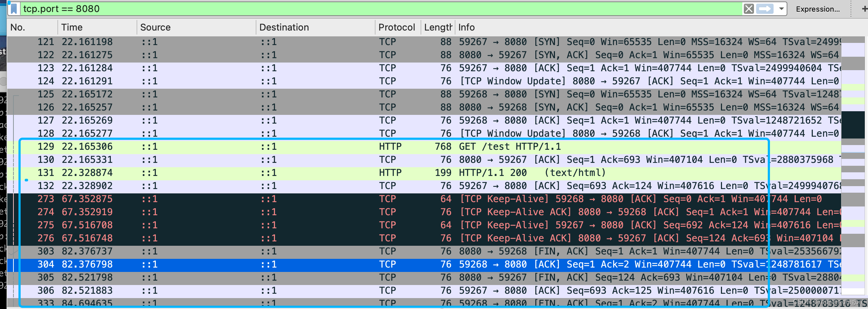Sort by the Length column header
The width and height of the screenshot is (868, 309).
[438, 27]
